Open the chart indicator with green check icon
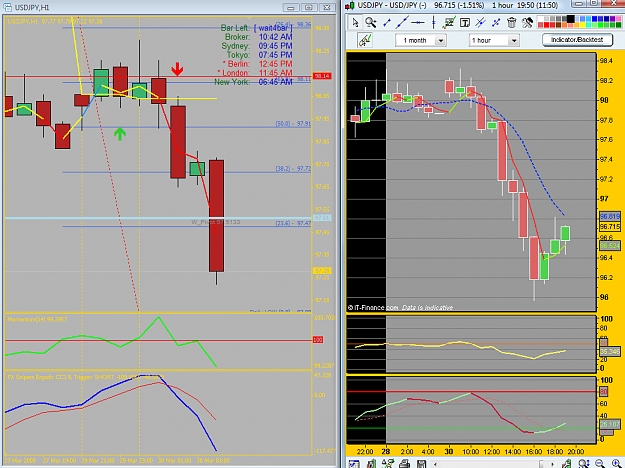This screenshot has height=468, width=625. [449, 23]
